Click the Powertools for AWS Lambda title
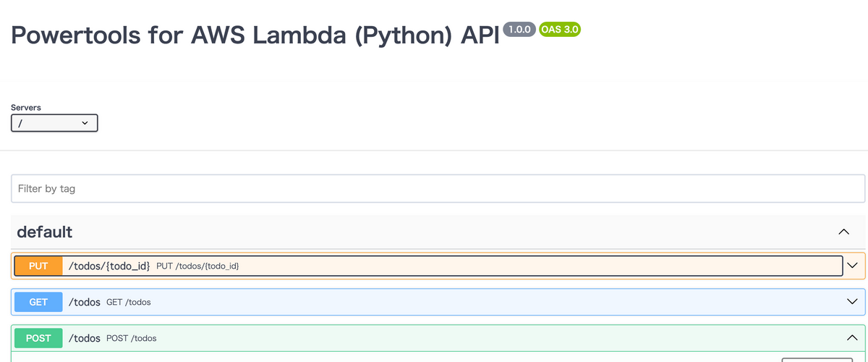 (255, 36)
